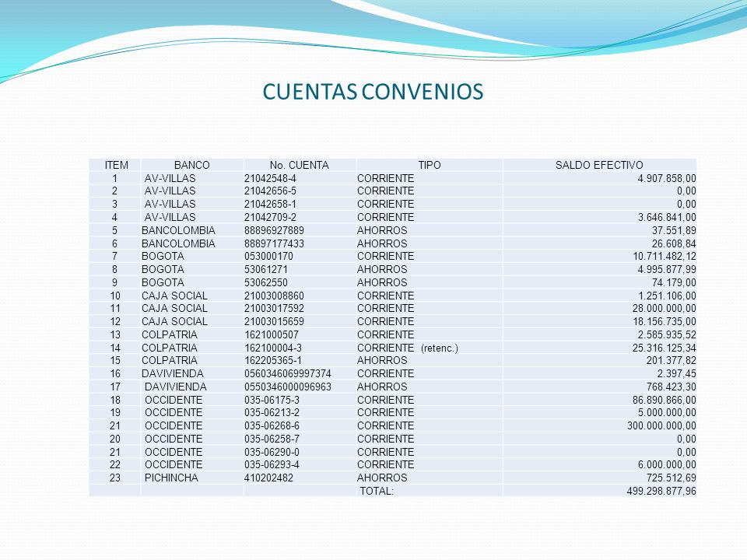This screenshot has width=747, height=560.
Task: Click account number 0560346069997374
Action: click(288, 374)
